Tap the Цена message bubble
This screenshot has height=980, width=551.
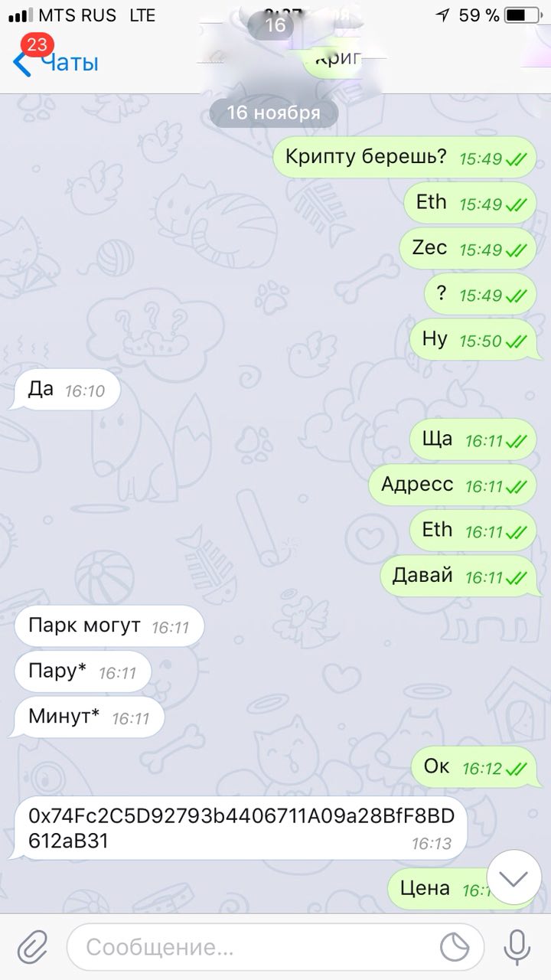(452, 889)
